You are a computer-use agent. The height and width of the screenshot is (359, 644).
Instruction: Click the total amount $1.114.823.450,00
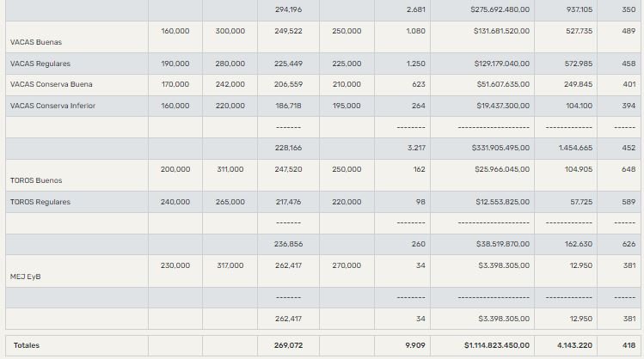coord(497,345)
